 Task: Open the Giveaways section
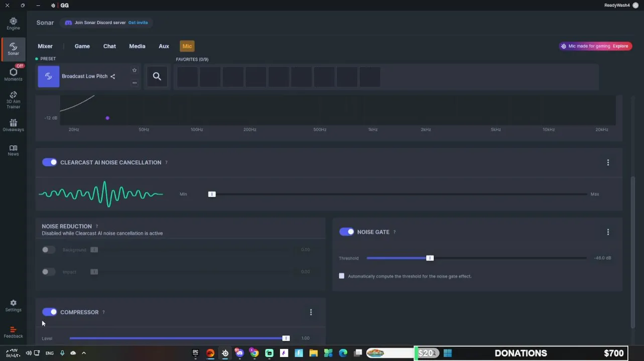(x=13, y=125)
